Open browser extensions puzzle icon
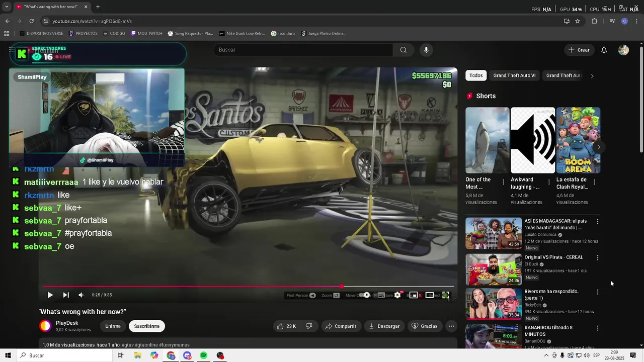 [595, 21]
